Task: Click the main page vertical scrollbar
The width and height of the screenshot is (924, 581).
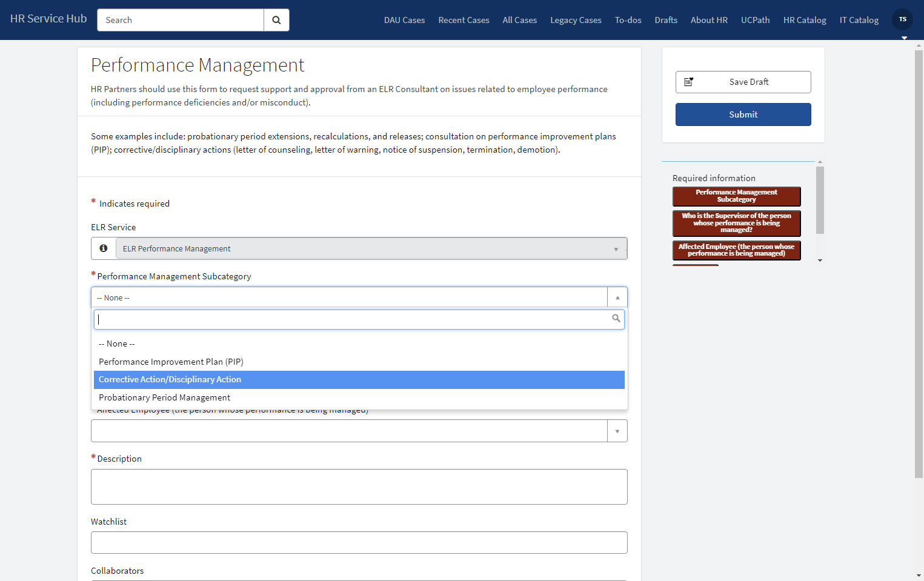Action: coord(919,264)
